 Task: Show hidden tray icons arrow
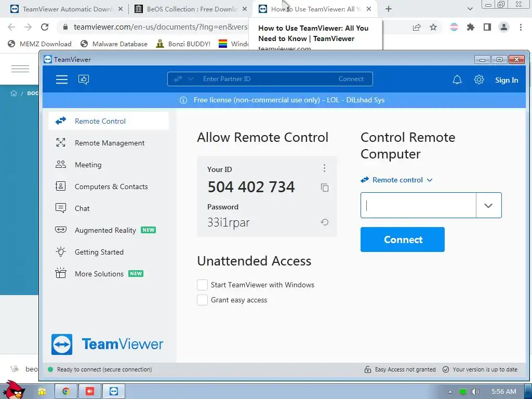tap(450, 392)
